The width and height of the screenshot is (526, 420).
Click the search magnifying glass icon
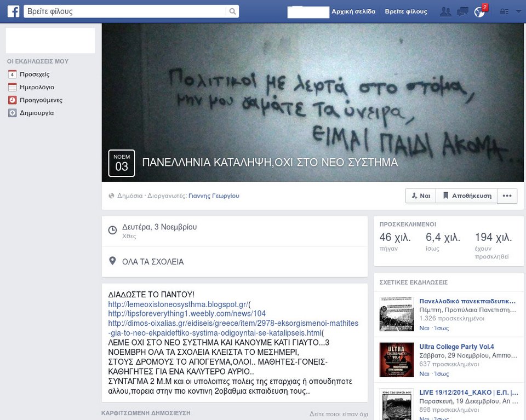232,11
